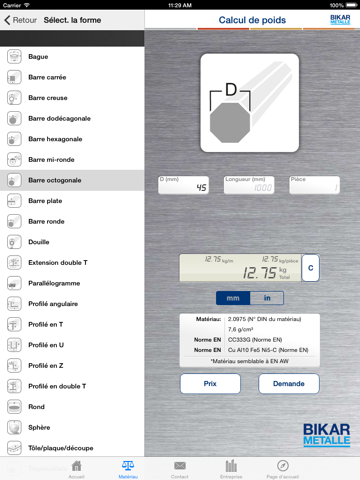Viewport: 360px width, 480px height.
Task: Select the 'Profilé en U' row label
Action: pos(46,345)
